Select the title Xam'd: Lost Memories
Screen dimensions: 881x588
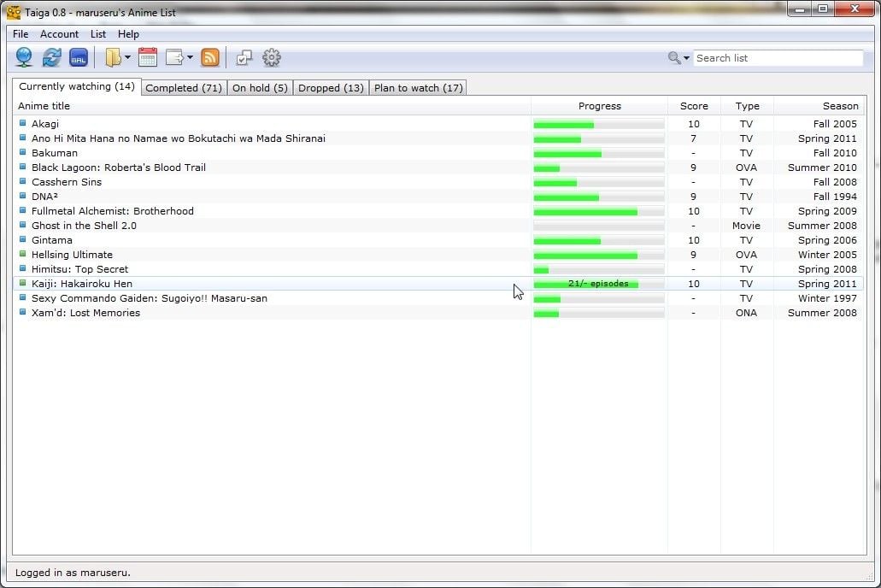86,313
